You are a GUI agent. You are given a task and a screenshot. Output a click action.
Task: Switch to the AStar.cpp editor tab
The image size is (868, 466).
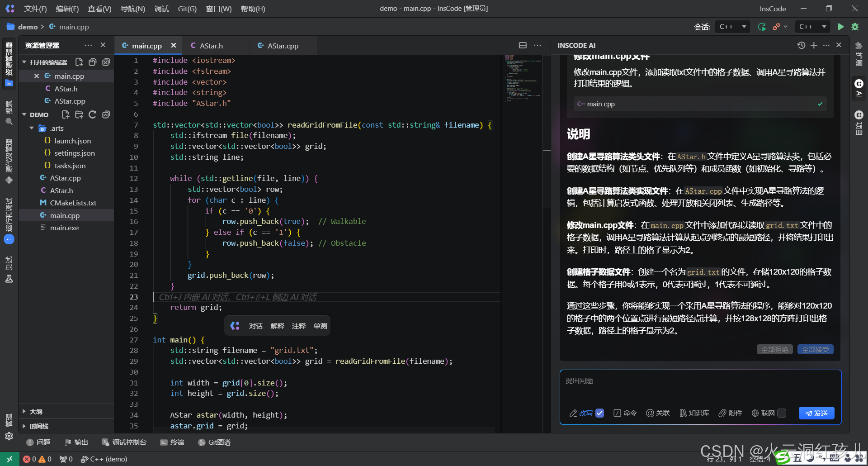283,46
